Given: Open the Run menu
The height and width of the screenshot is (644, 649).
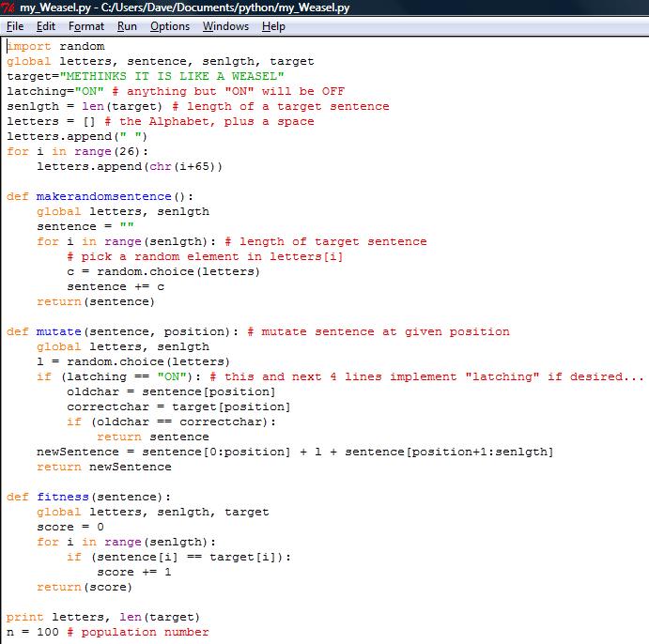Looking at the screenshot, I should 127,26.
